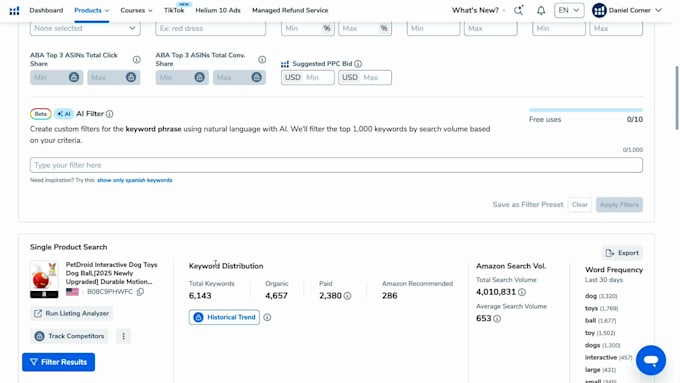Show info for Suggested PPC Bid
680x383 pixels.
[358, 64]
